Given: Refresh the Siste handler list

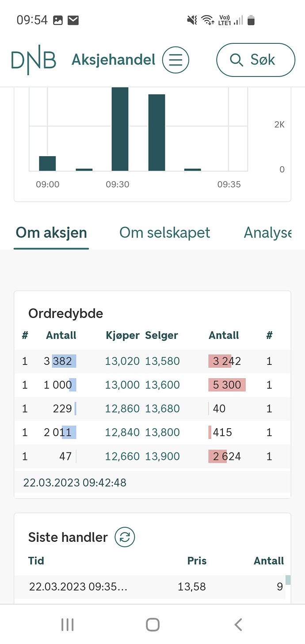Looking at the screenshot, I should click(x=125, y=537).
